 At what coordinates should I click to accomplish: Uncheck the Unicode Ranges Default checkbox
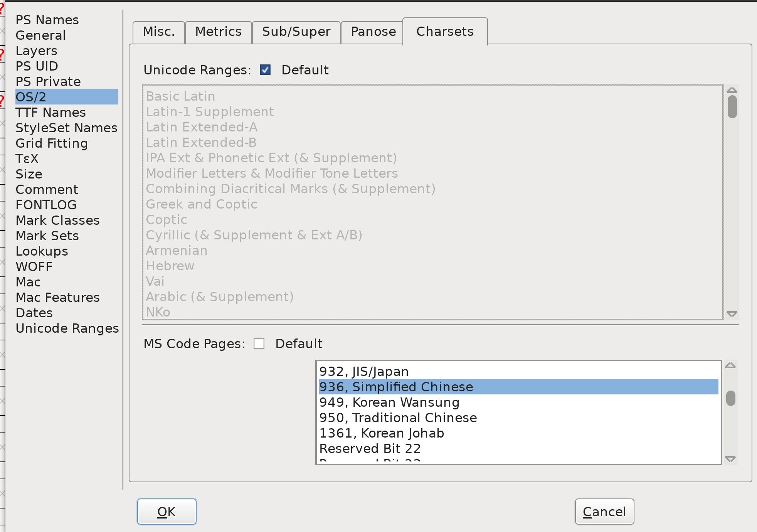click(265, 70)
